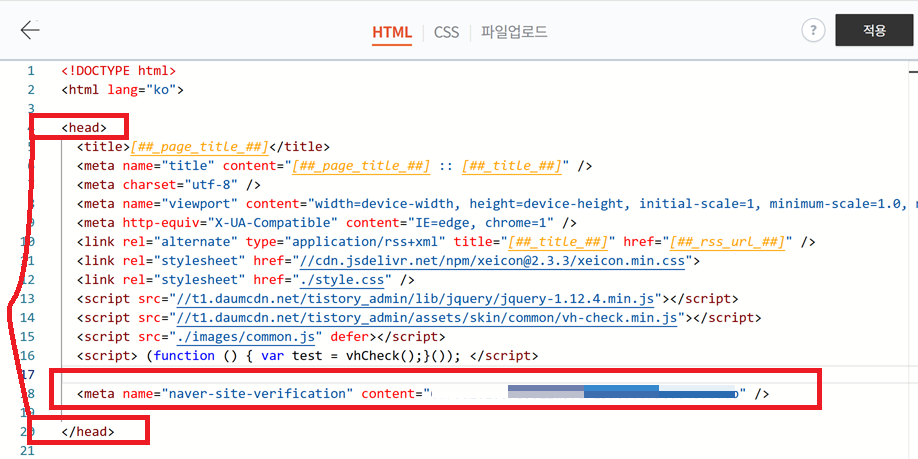Click the vhCheck function script line
The height and width of the screenshot is (459, 918).
306,356
